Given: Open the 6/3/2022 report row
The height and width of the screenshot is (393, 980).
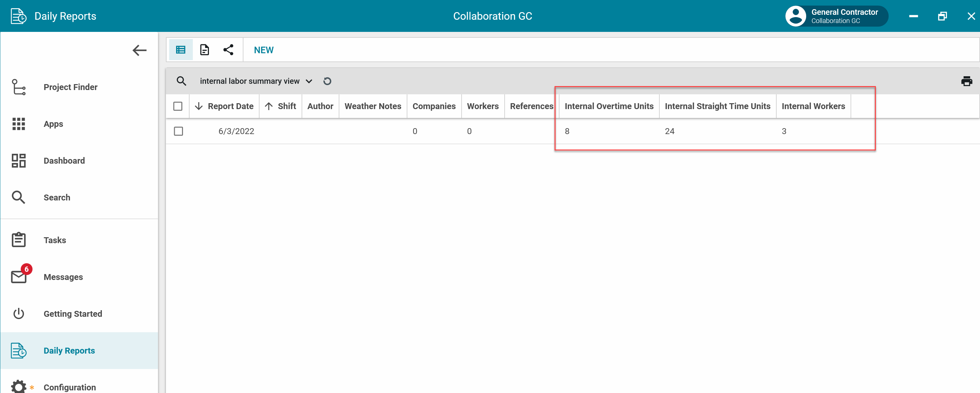Looking at the screenshot, I should 236,131.
